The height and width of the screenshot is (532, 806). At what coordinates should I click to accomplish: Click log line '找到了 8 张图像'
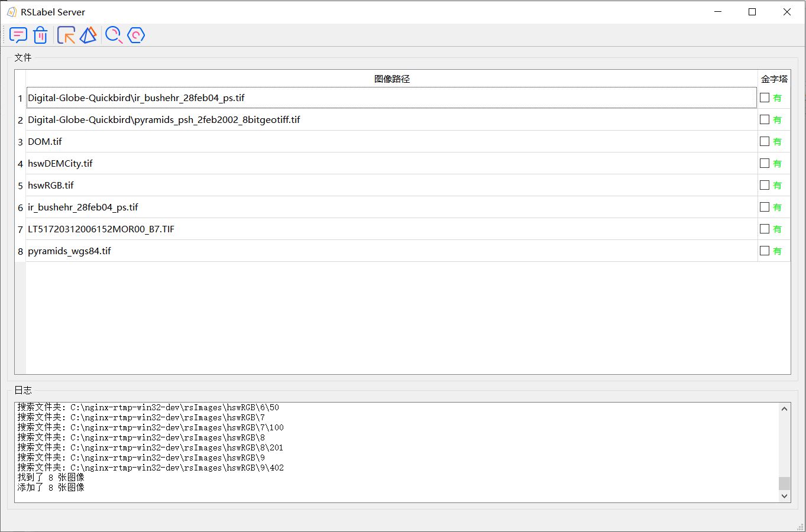[x=51, y=477]
